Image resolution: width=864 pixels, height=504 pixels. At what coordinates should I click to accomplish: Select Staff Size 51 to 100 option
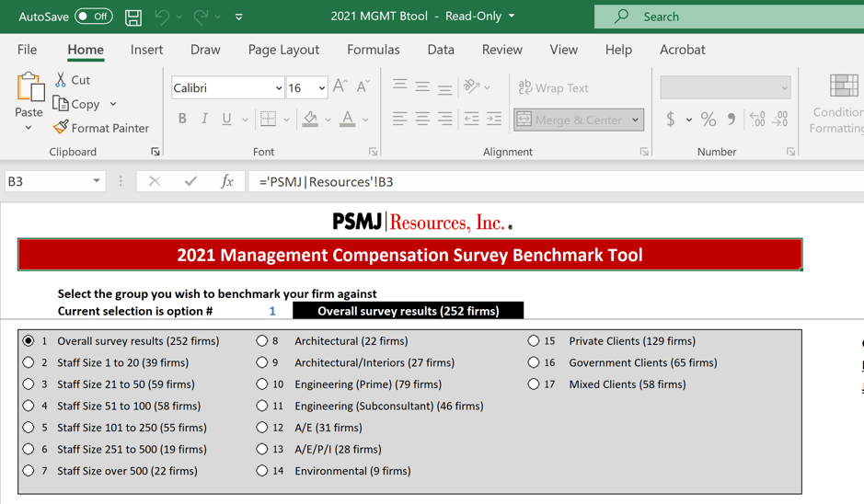click(x=29, y=406)
